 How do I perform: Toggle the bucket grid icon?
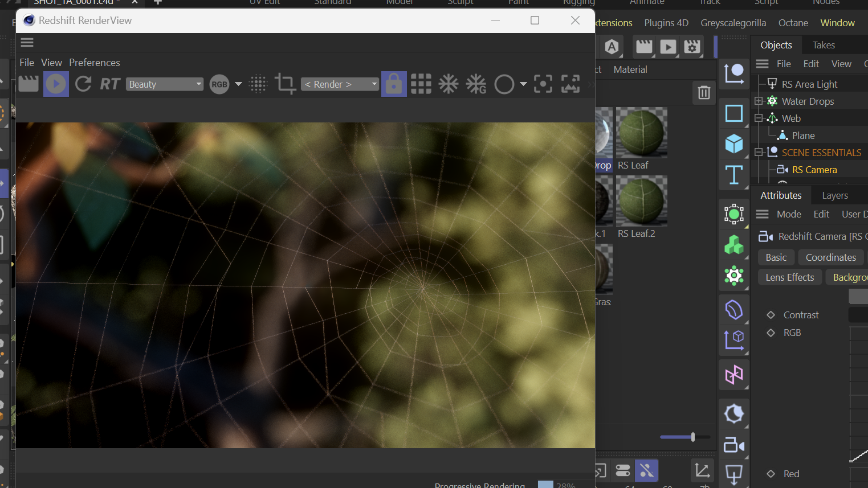421,84
